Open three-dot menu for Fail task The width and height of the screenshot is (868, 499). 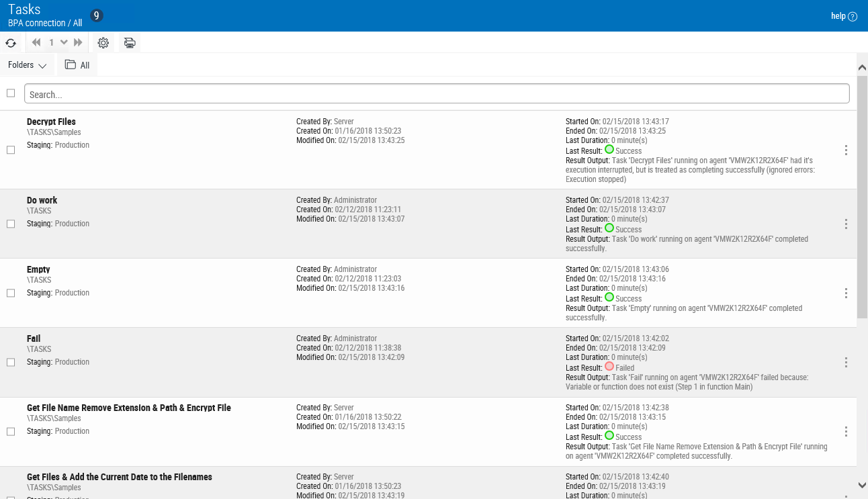tap(846, 363)
